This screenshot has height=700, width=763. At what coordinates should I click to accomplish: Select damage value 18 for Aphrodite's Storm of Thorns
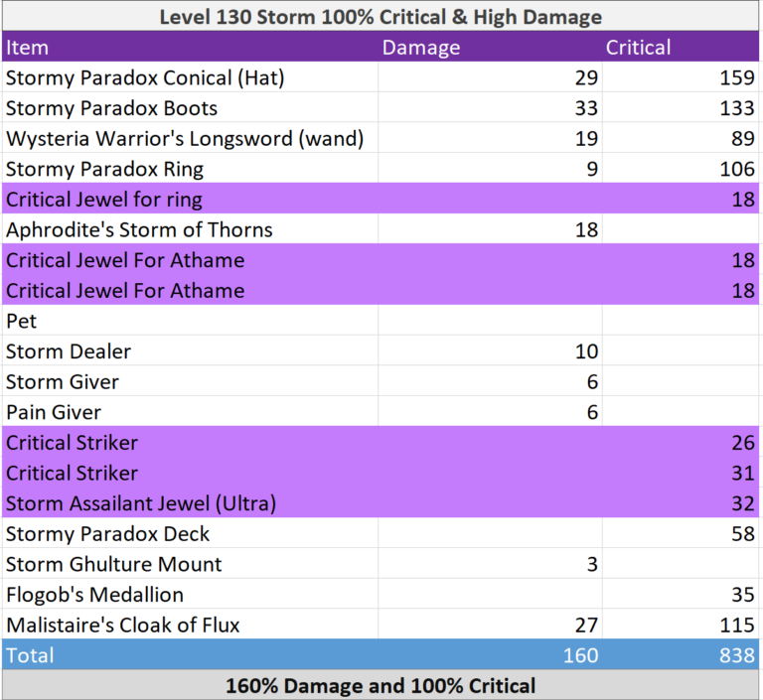[490, 229]
